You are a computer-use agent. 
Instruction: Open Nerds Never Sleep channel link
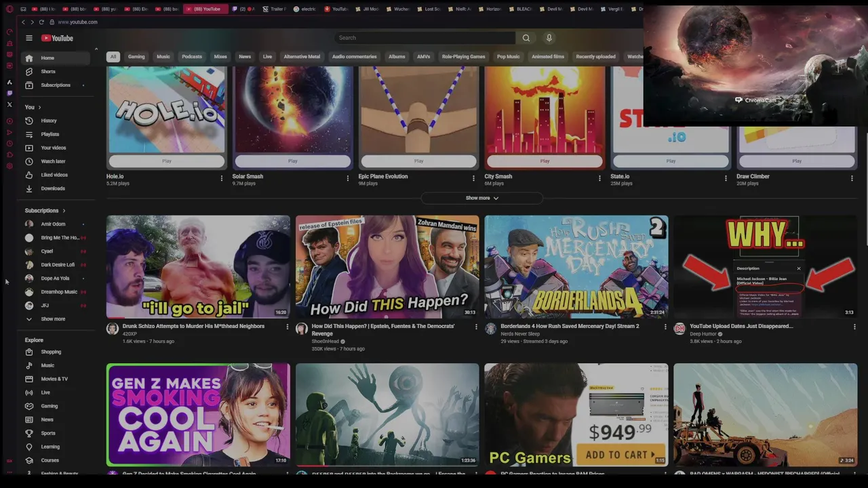(521, 334)
